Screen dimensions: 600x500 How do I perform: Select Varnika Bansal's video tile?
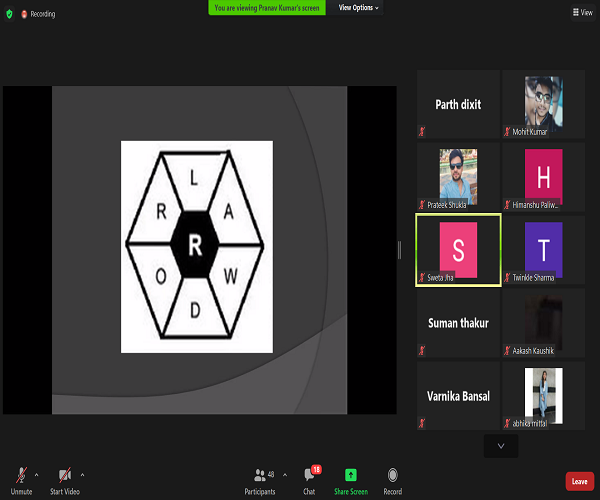[458, 396]
